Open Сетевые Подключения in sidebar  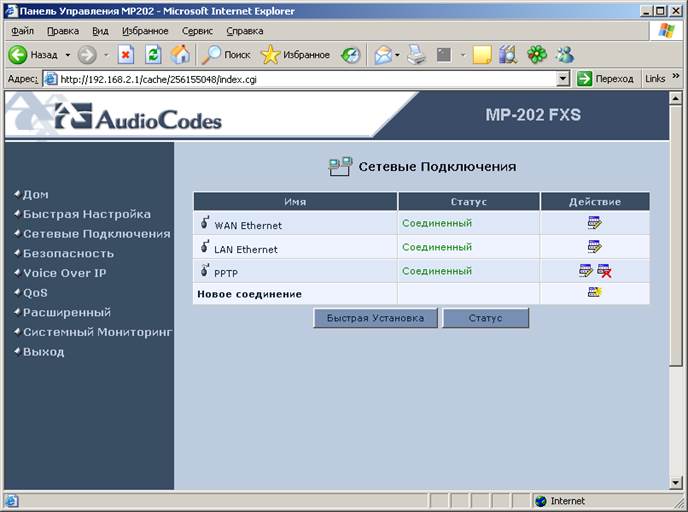tap(97, 234)
